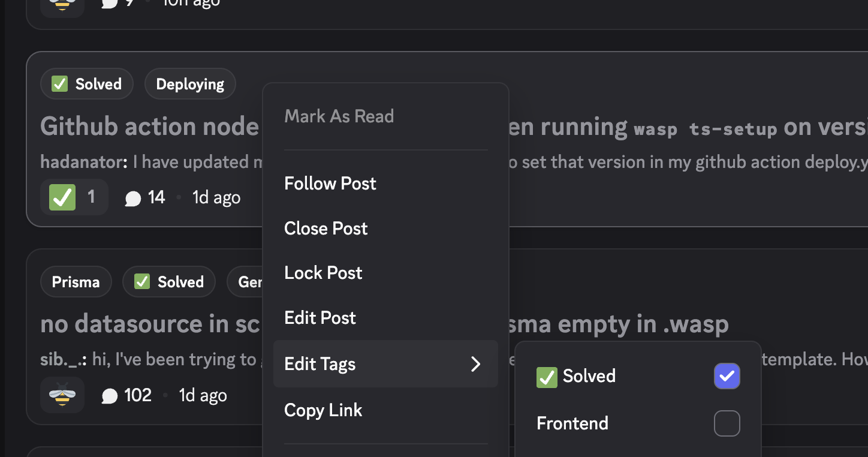Expand the Edit Tags submenu chevron
Viewport: 868px width, 457px height.
[x=476, y=364]
